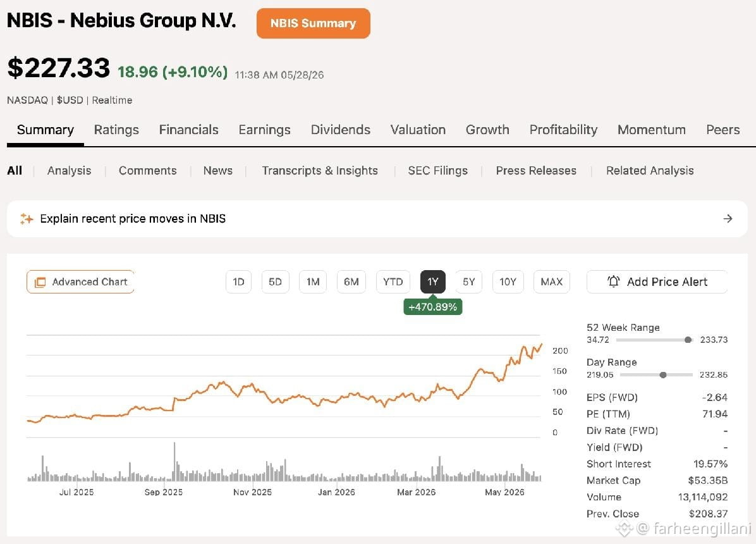Open the Ratings tab
Viewport: 756px width, 544px height.
116,130
